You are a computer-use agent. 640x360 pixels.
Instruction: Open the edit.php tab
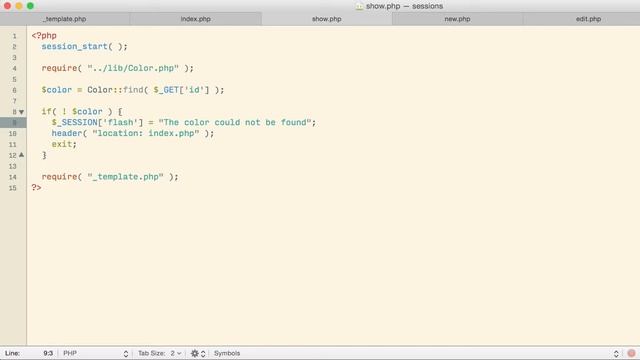(588, 19)
